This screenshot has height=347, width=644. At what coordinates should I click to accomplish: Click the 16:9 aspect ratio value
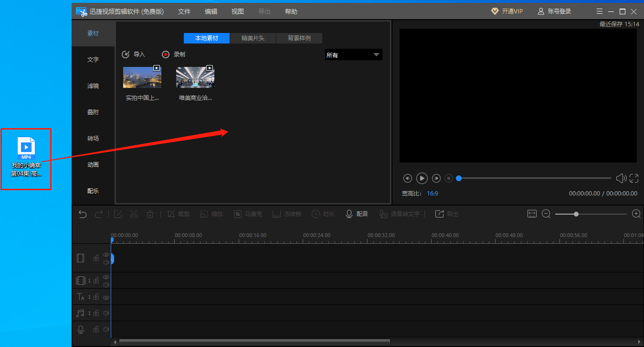coord(433,194)
